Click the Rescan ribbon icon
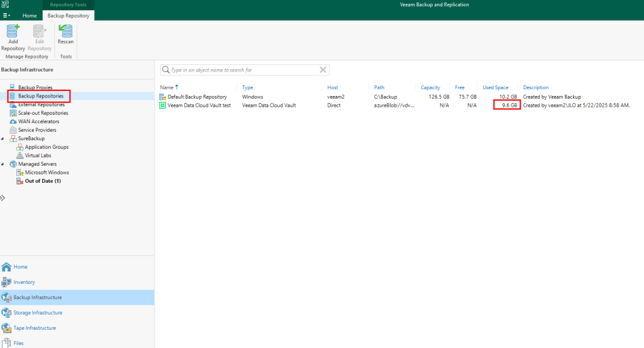Image resolution: width=644 pixels, height=348 pixels. click(x=65, y=31)
